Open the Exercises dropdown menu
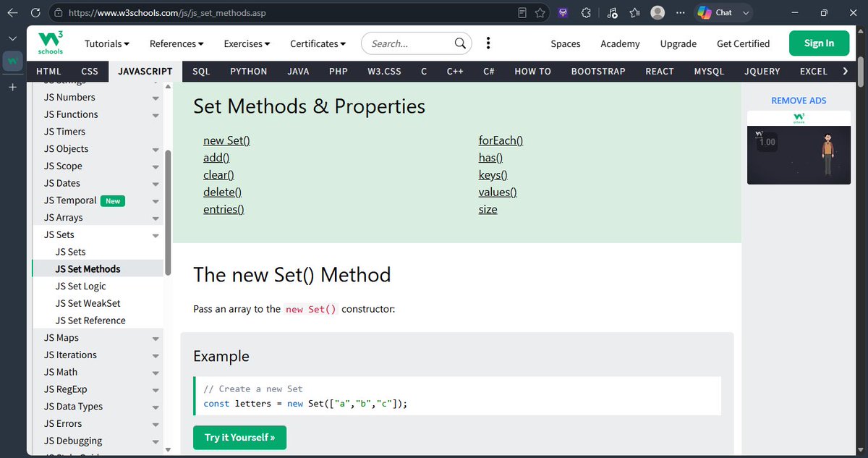 click(x=247, y=43)
